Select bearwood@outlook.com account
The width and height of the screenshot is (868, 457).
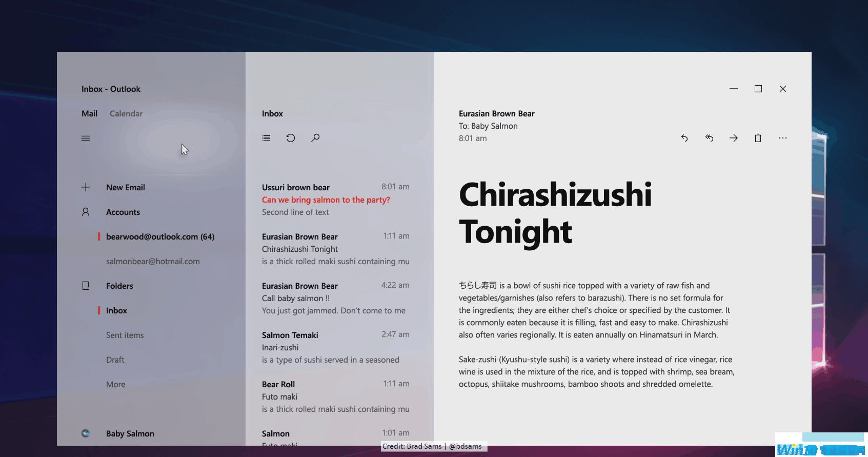point(160,236)
